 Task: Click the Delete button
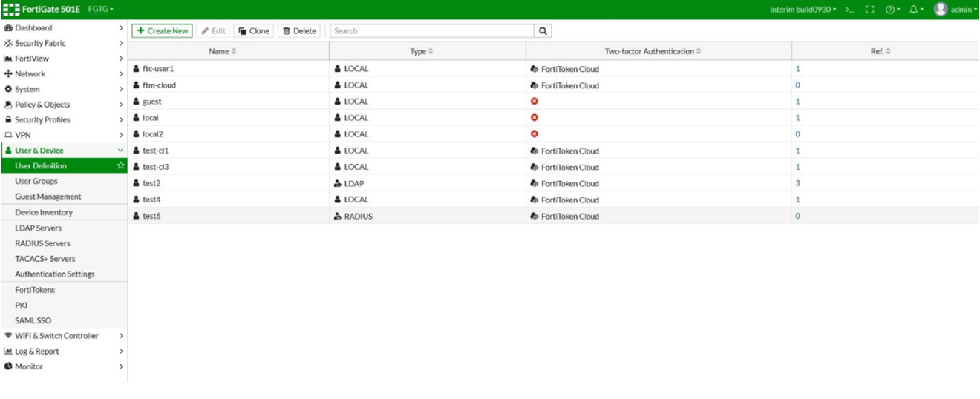click(299, 31)
